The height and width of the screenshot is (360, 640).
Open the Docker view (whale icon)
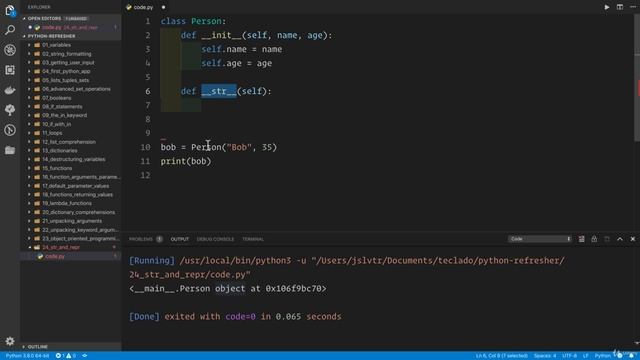tap(10, 90)
